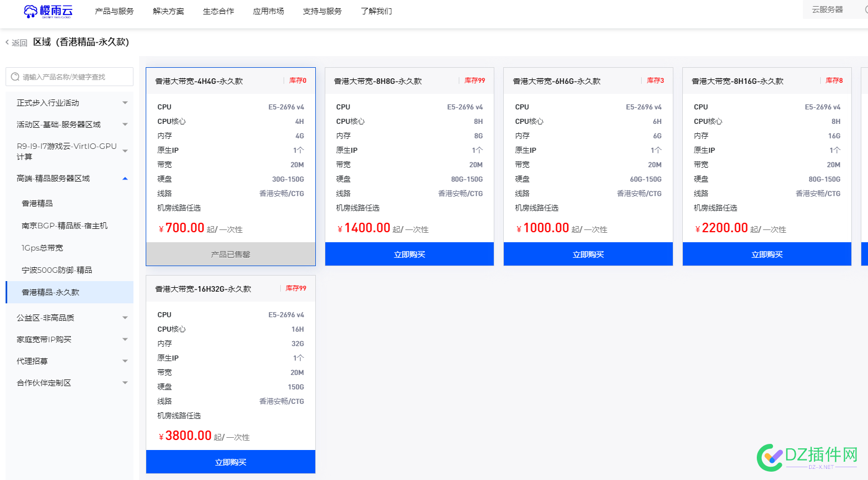
Task: Click the 库存8 stock label
Action: [x=834, y=81]
